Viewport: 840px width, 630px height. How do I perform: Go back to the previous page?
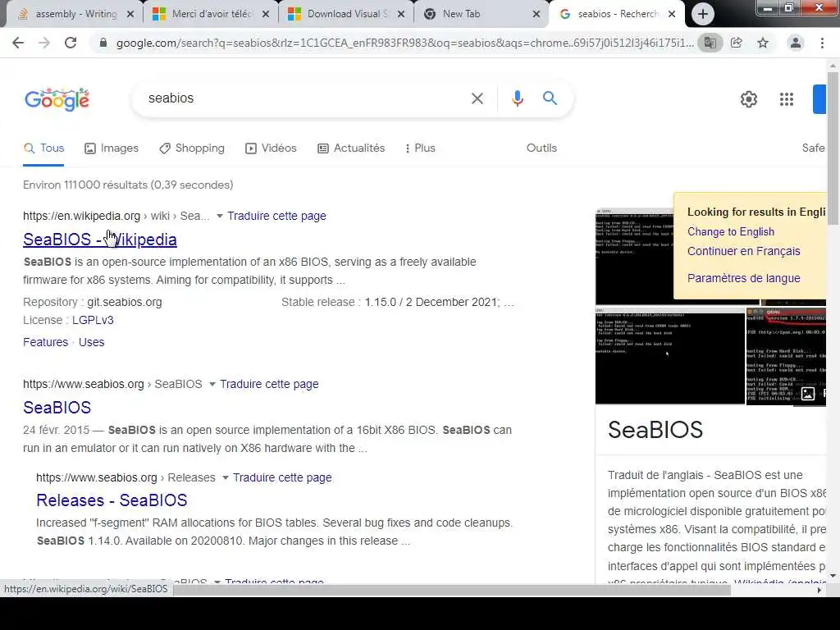pos(18,43)
